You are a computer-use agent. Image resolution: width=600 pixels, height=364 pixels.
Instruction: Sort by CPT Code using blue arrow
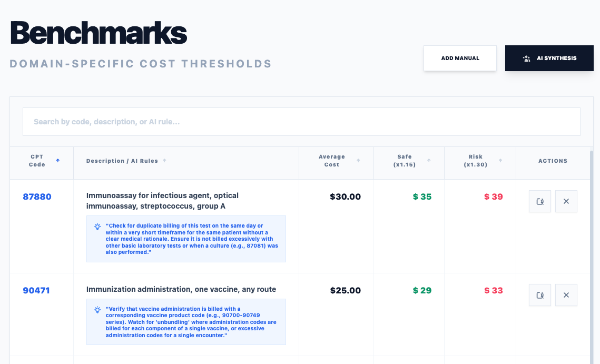click(58, 161)
